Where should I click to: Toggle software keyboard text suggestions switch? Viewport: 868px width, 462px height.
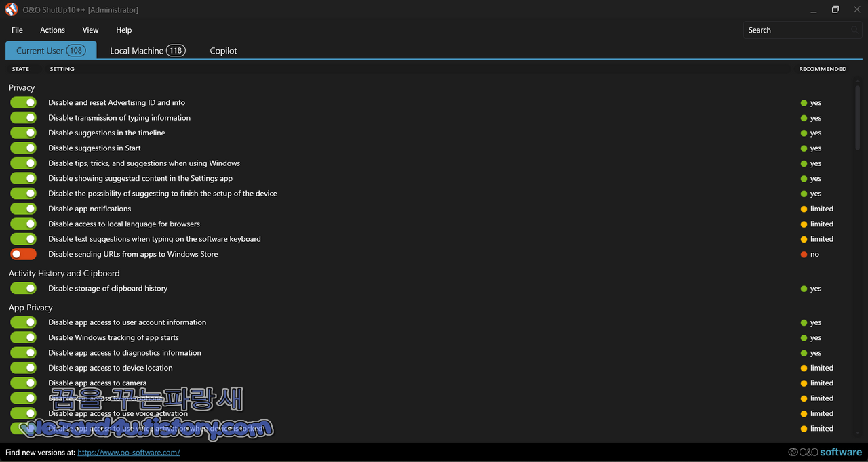tap(23, 239)
